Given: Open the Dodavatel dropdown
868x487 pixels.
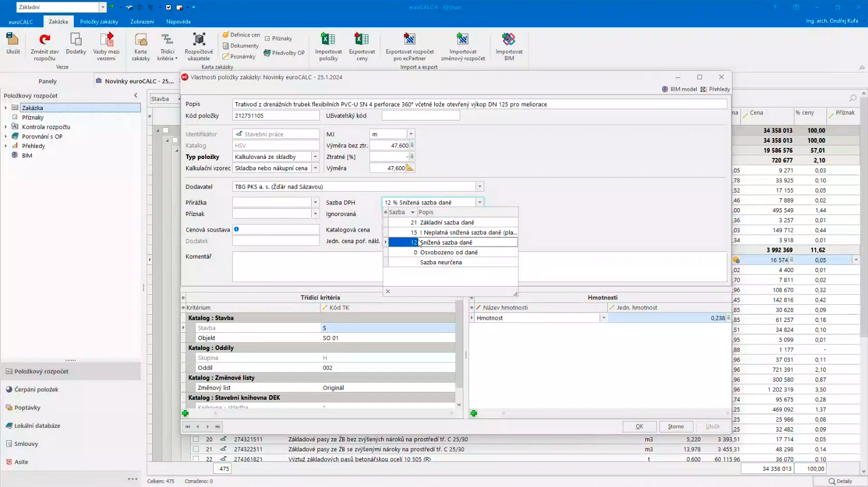Looking at the screenshot, I should (x=480, y=186).
